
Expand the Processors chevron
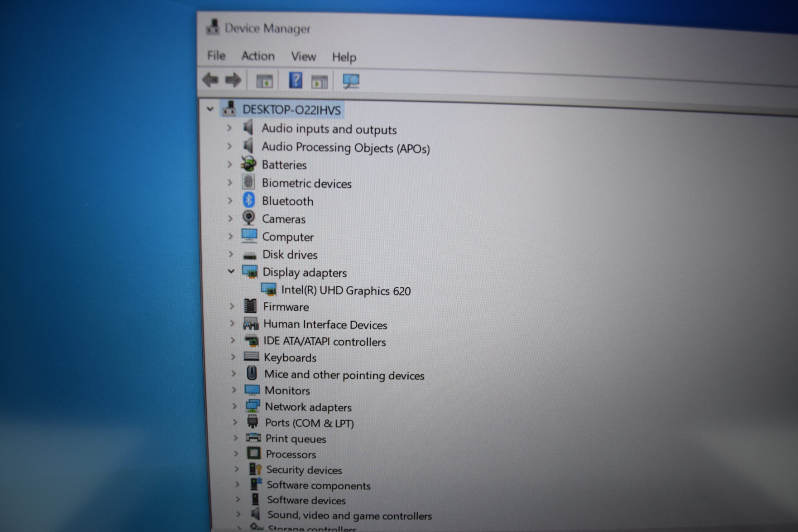(236, 453)
